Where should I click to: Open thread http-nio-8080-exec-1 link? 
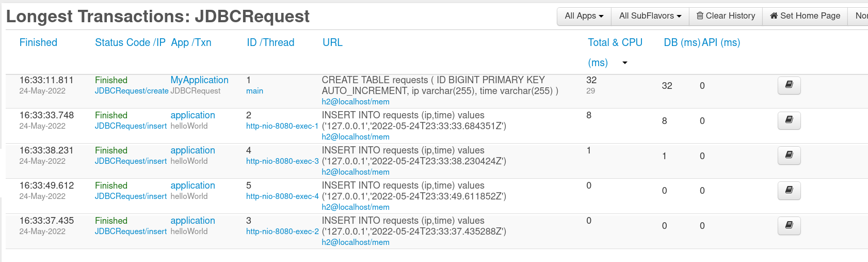(282, 126)
